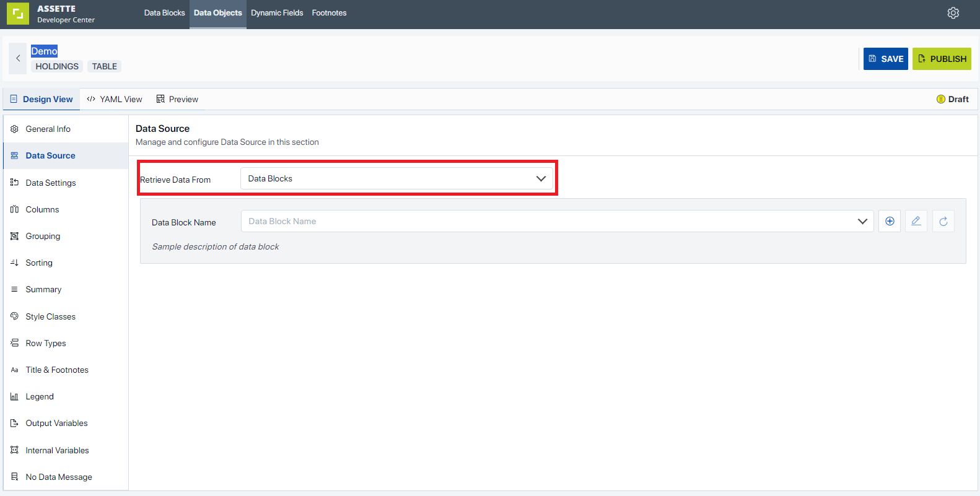Add a new data block with plus icon
This screenshot has height=496, width=980.
(890, 221)
